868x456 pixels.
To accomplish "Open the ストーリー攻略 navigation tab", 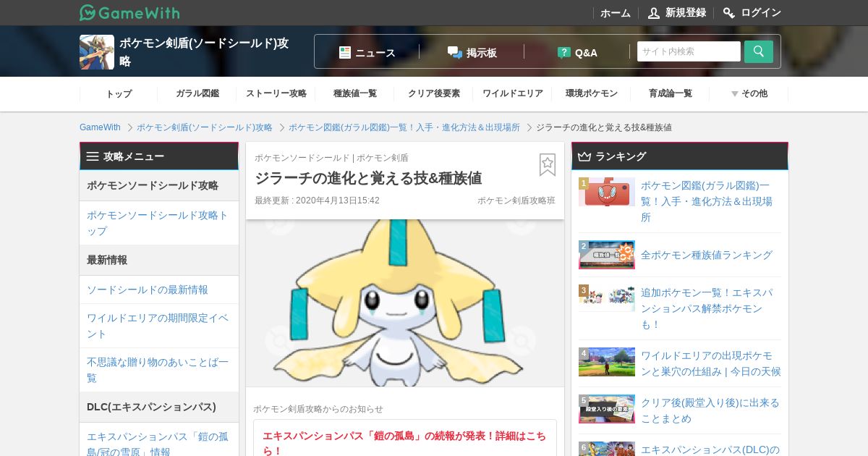I will coord(276,93).
